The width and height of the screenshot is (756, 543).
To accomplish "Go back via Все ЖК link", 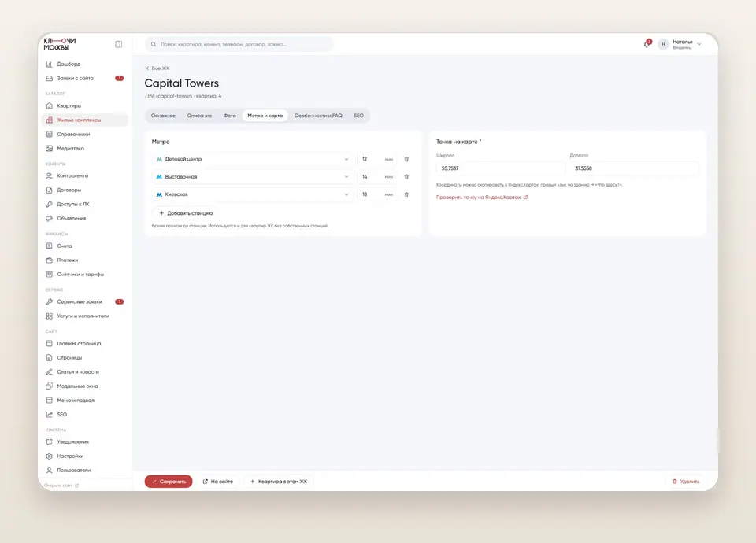I will (157, 68).
